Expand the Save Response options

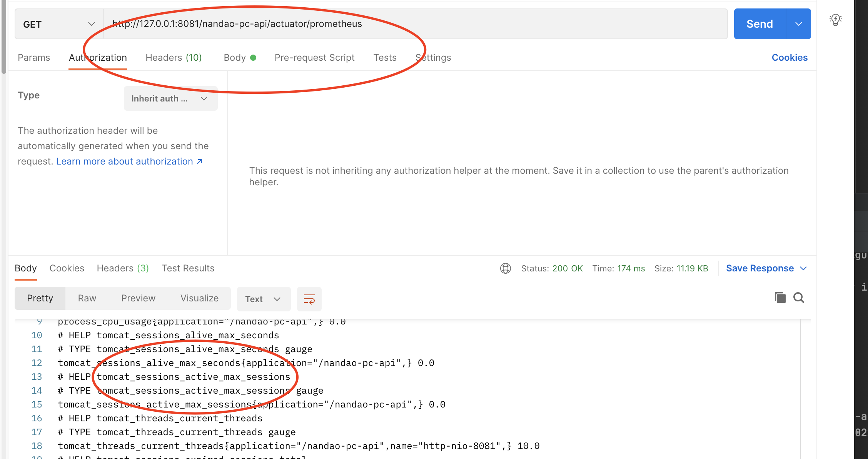pos(804,268)
